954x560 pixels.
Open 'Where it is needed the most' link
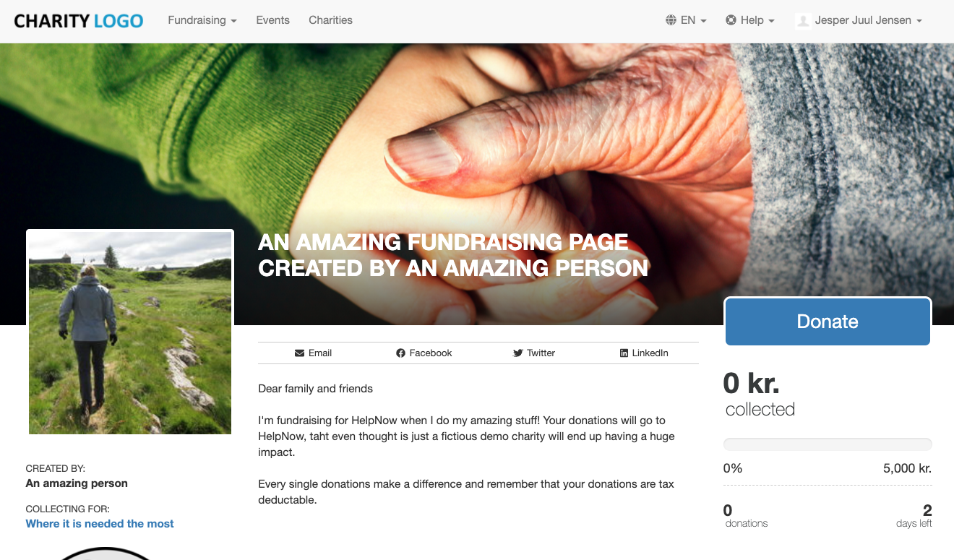pyautogui.click(x=100, y=524)
